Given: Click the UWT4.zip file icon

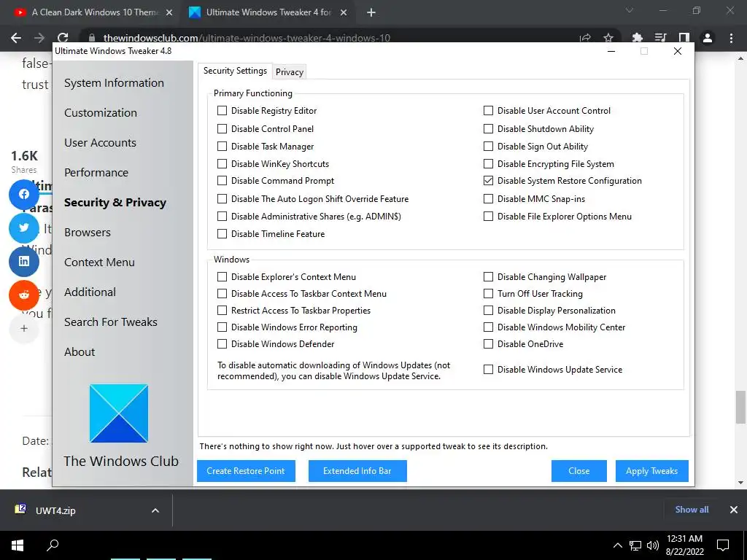Looking at the screenshot, I should (x=20, y=510).
